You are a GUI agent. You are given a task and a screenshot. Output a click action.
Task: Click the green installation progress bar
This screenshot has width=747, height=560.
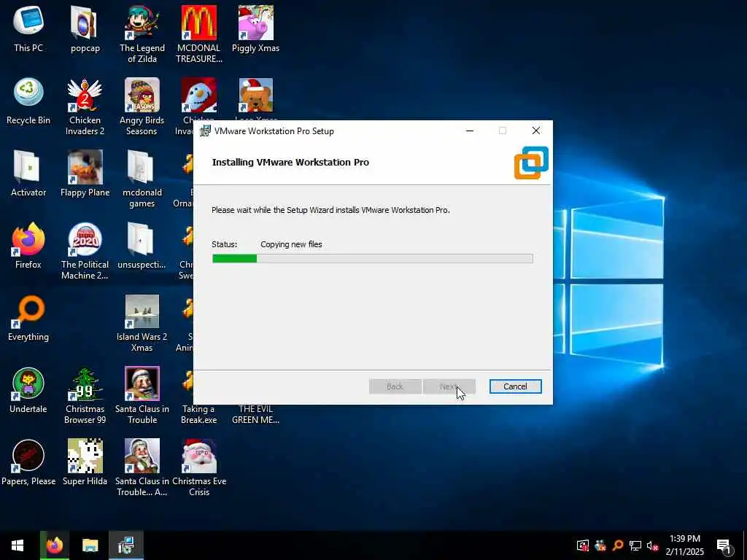pyautogui.click(x=373, y=259)
